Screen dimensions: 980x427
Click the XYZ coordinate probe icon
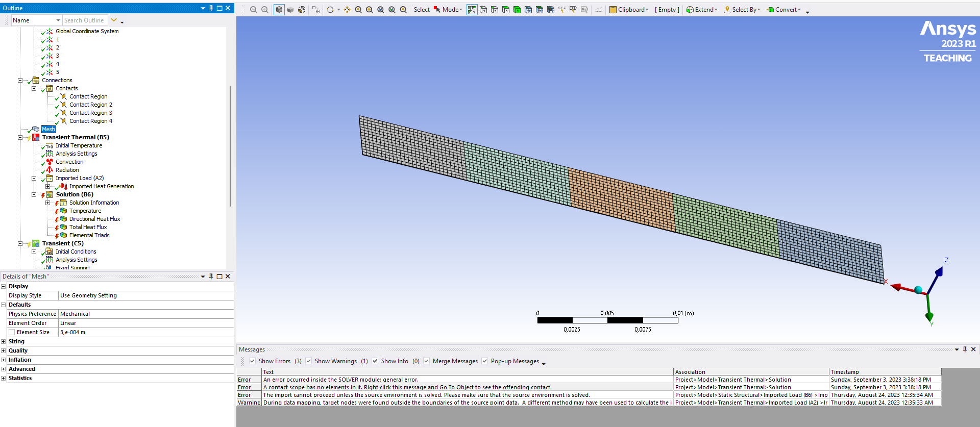[561, 10]
